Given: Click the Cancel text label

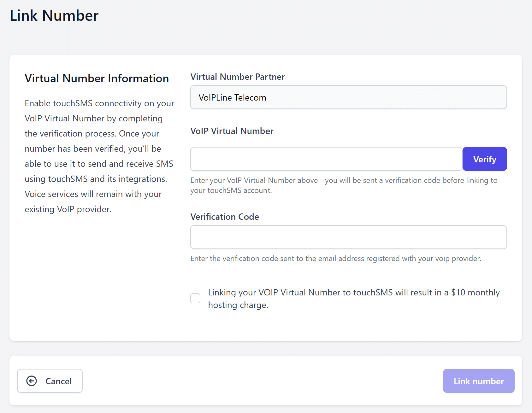Looking at the screenshot, I should tap(58, 381).
